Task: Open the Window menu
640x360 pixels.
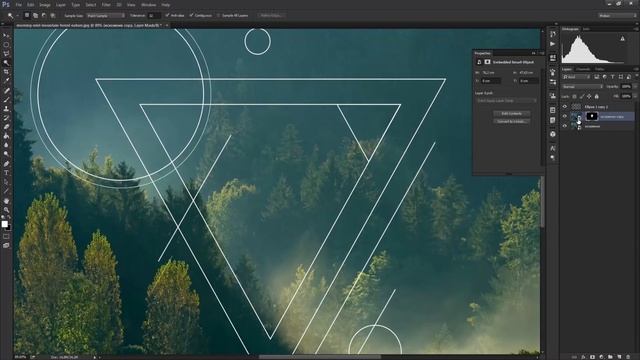Action: click(x=149, y=5)
